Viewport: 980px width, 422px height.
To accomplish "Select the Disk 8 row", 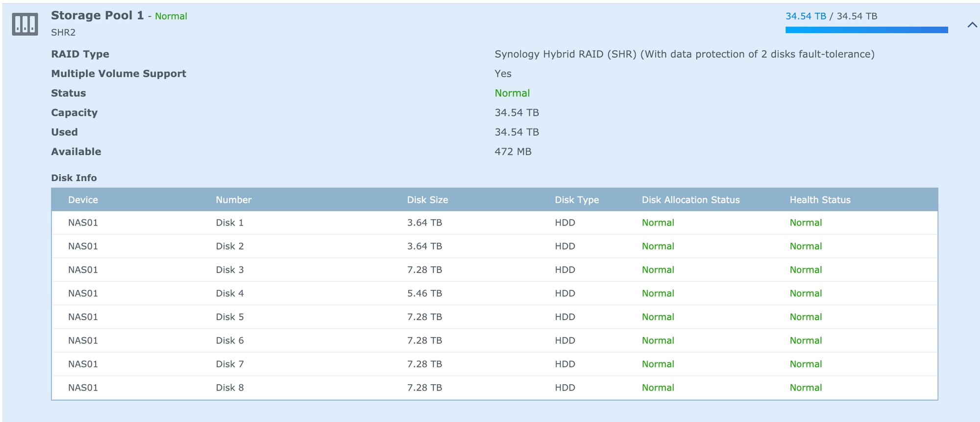I will pos(494,388).
